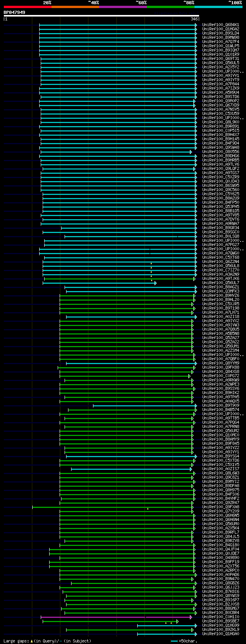Click UniRef100_Q3MFK3 label
Image resolution: width=246 pixels, height=644 pixels.
[x=221, y=291]
